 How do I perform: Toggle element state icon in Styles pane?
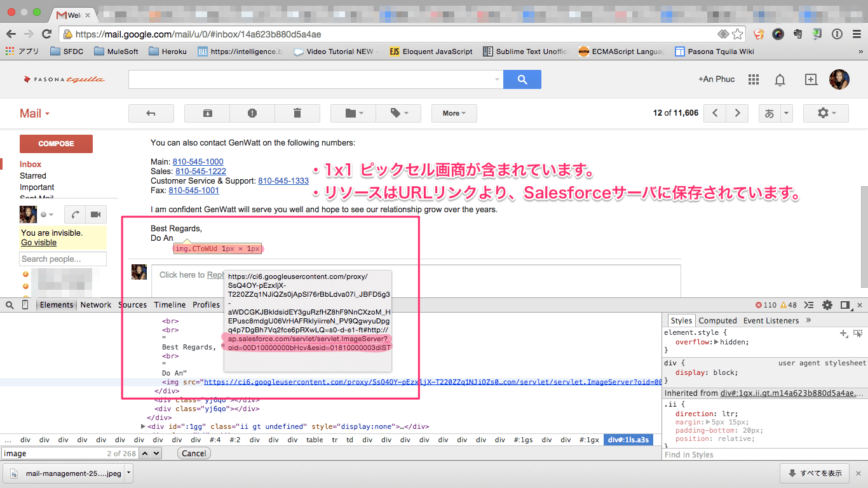[858, 333]
